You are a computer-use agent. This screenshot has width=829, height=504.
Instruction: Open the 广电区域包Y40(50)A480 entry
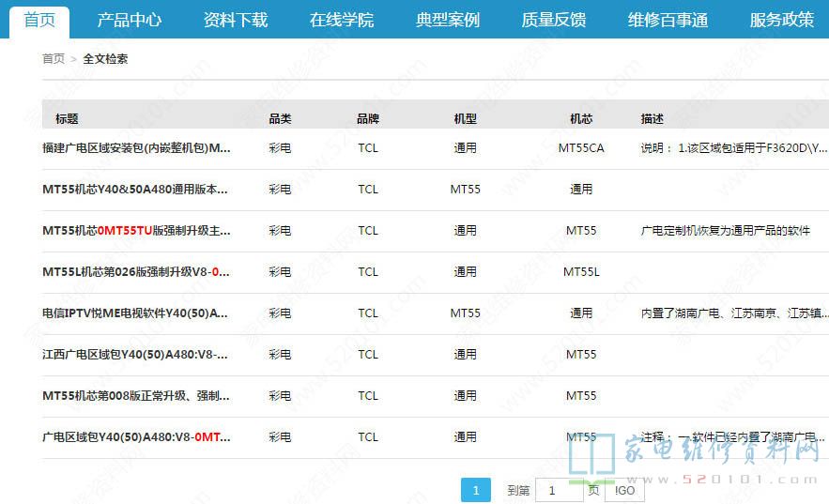coord(136,436)
